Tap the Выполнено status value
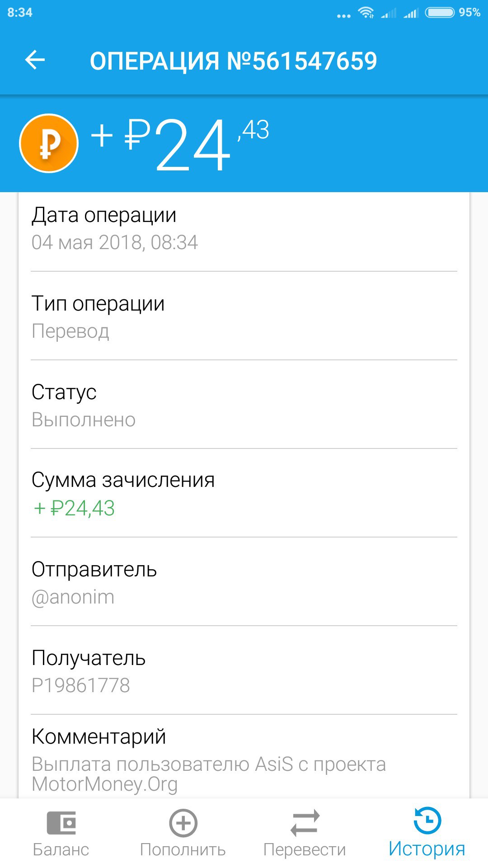Viewport: 488px width, 868px height. click(84, 420)
